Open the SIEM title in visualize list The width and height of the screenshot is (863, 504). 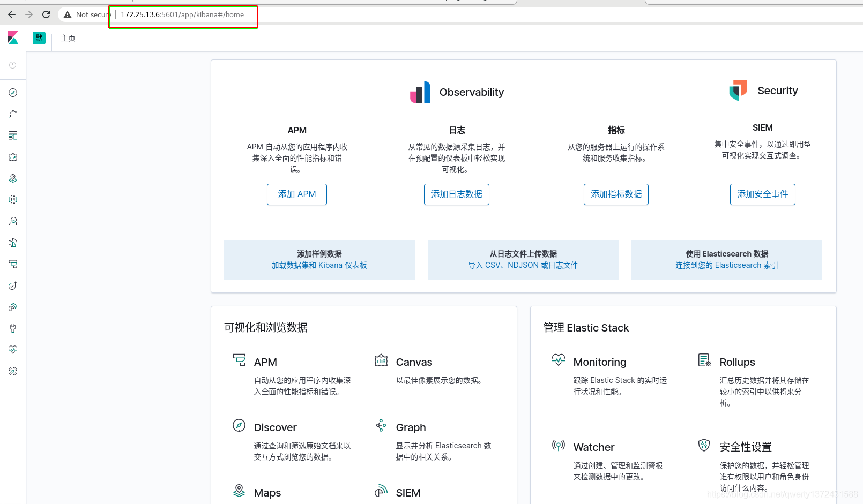408,493
